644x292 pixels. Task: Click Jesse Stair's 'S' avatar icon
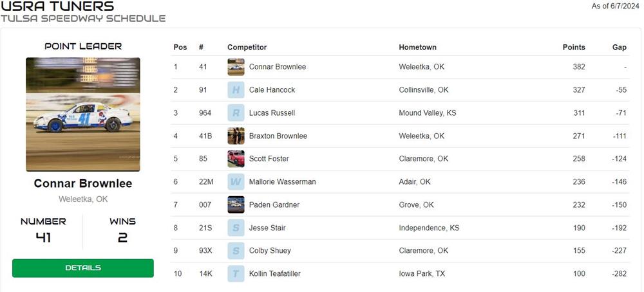[x=236, y=228]
